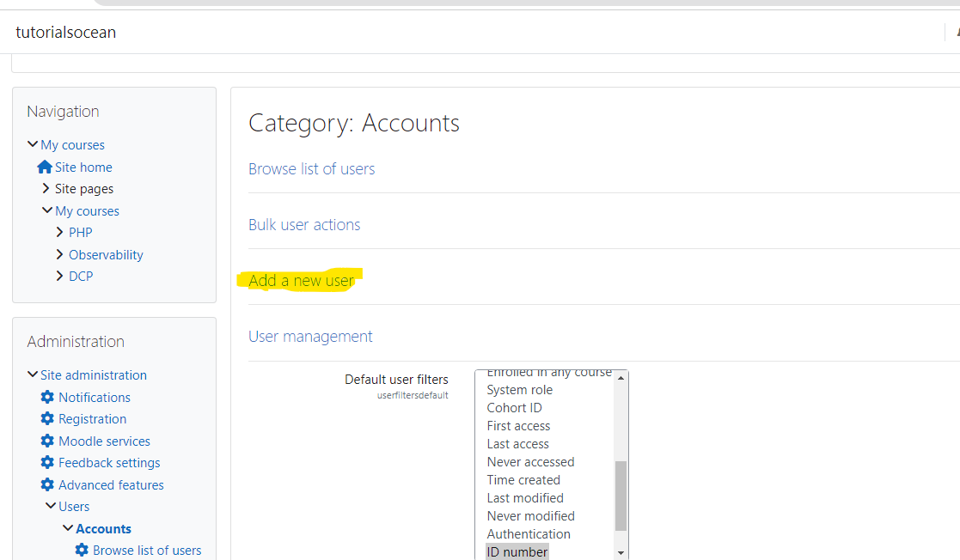960x560 pixels.
Task: Open the Notifications settings gear
Action: 47,397
